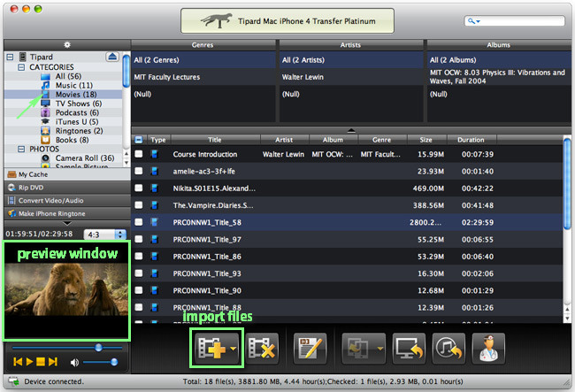Click the doctor repair icon
This screenshot has height=392, width=575.
click(x=488, y=348)
